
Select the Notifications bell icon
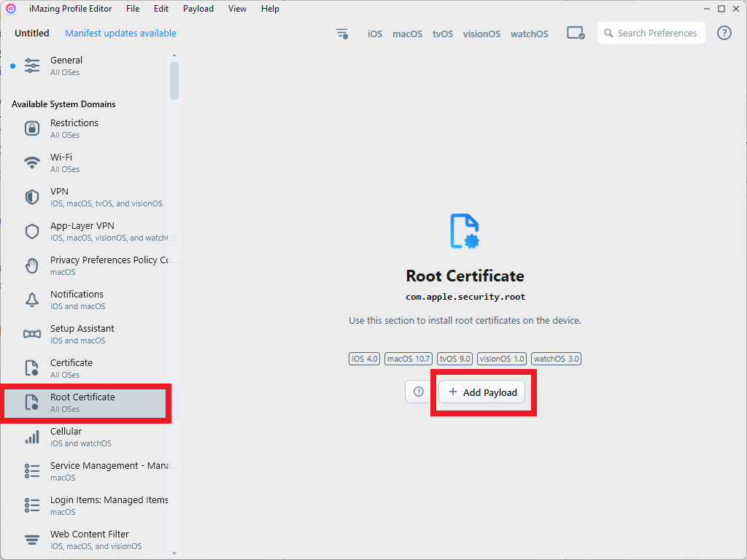tap(32, 300)
